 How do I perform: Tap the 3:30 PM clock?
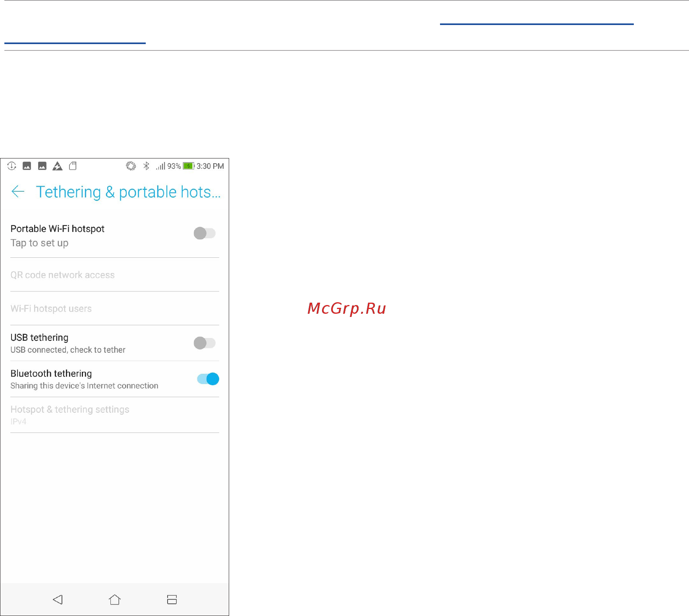210,166
